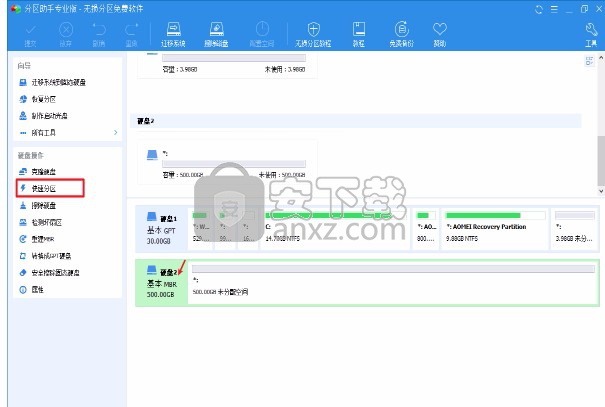Open the Tutorial (教程) toolbar icon
Screen dimensions: 605x407
click(x=358, y=34)
